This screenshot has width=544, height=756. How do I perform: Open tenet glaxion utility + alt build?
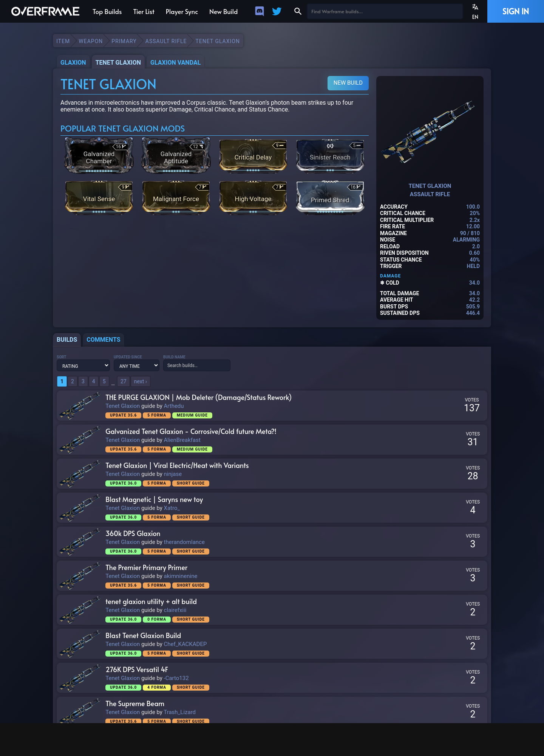tap(151, 601)
